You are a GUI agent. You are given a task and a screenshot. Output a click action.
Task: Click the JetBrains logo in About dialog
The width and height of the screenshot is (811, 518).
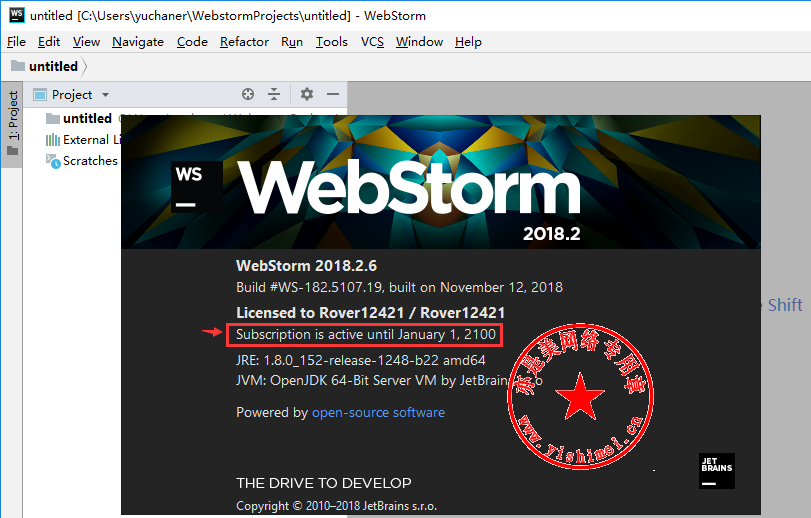coord(716,471)
